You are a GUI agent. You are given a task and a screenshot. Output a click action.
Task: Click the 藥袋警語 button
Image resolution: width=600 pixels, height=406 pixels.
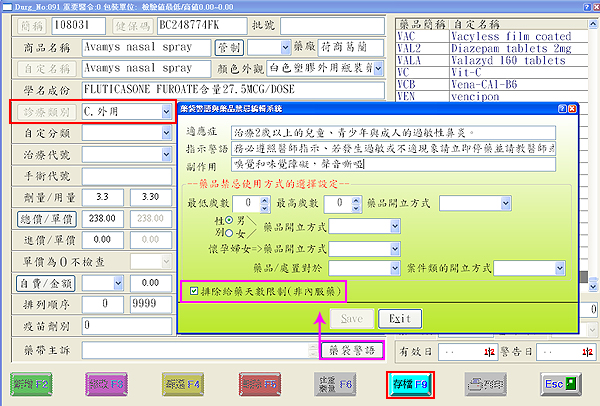click(349, 351)
